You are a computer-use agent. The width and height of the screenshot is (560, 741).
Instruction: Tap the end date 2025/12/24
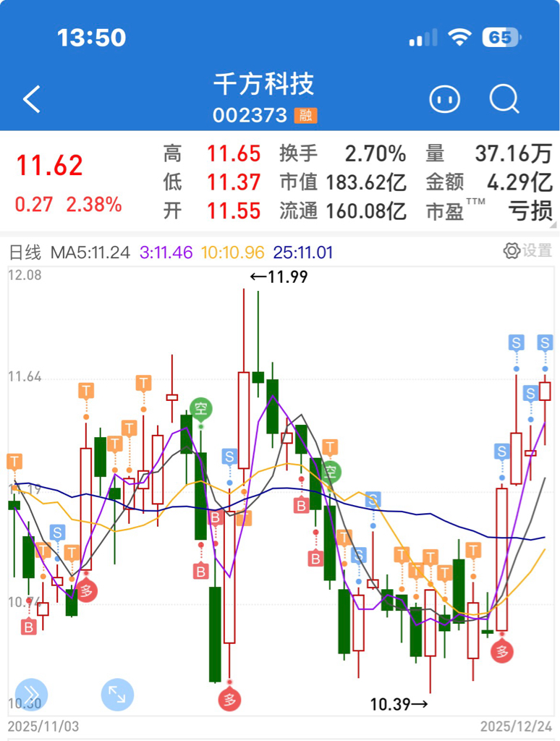[x=517, y=727]
